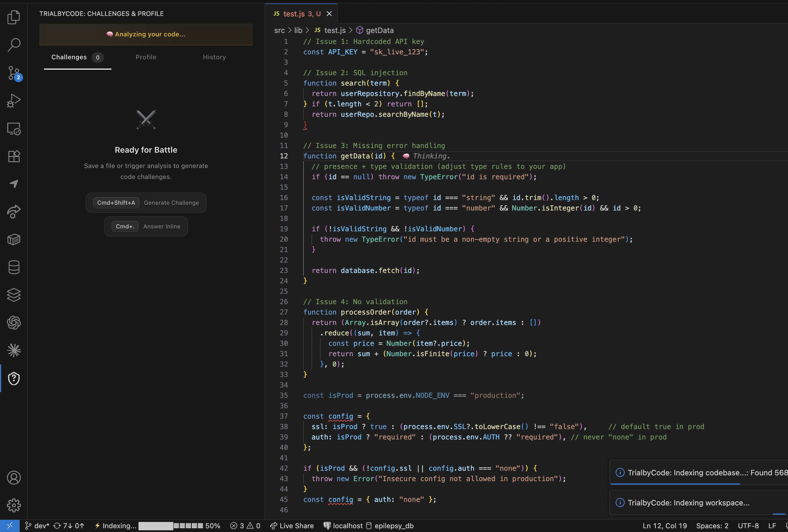This screenshot has height=532, width=788.
Task: Open the TrialByCode shield icon
Action: point(14,378)
